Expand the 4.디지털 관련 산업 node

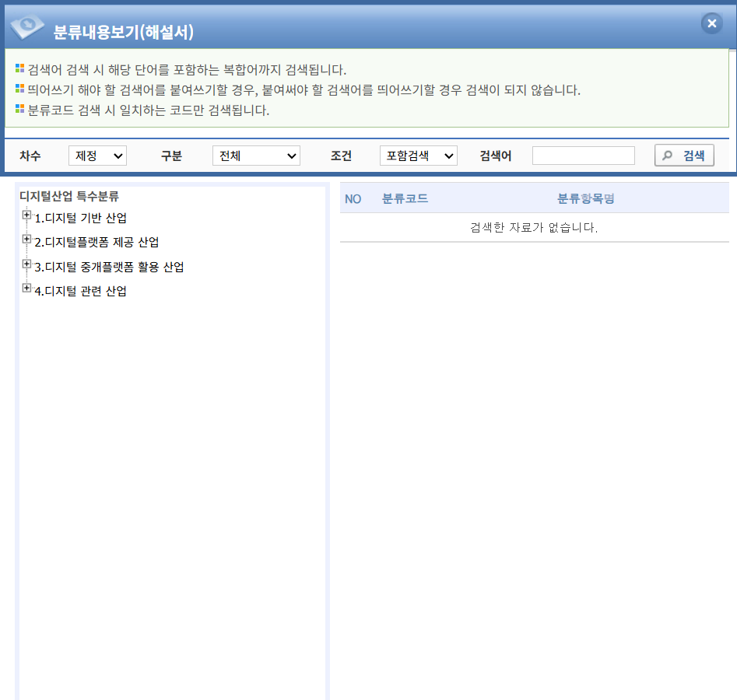coord(26,289)
